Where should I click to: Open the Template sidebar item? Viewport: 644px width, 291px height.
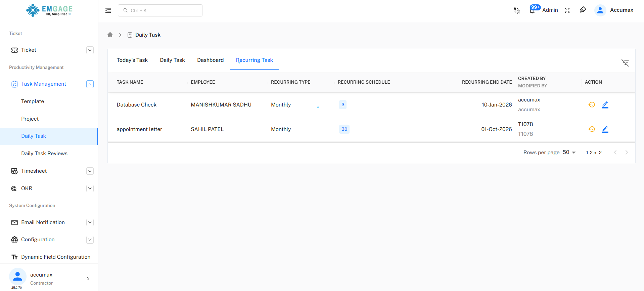tap(33, 101)
